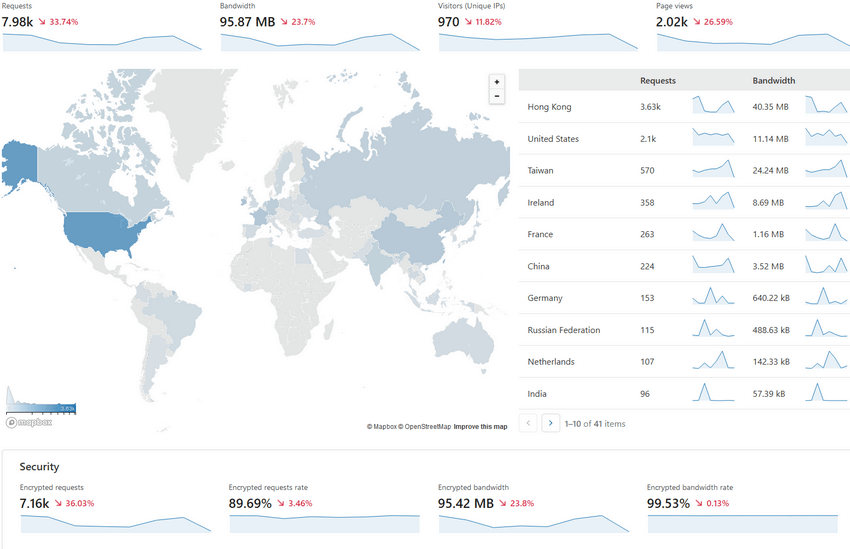Viewport: 850px width, 549px height.
Task: Zoom in on the map
Action: [497, 82]
